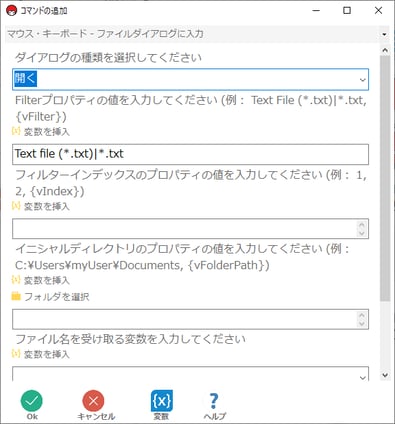This screenshot has width=395, height=424.
Task: Click the scrollbar up arrow
Action: (385, 51)
